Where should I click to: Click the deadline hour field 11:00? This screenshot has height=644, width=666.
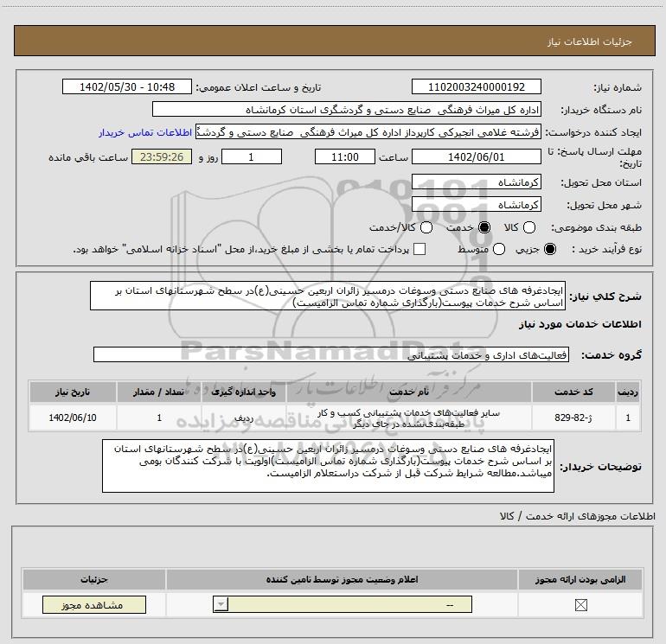pyautogui.click(x=345, y=156)
